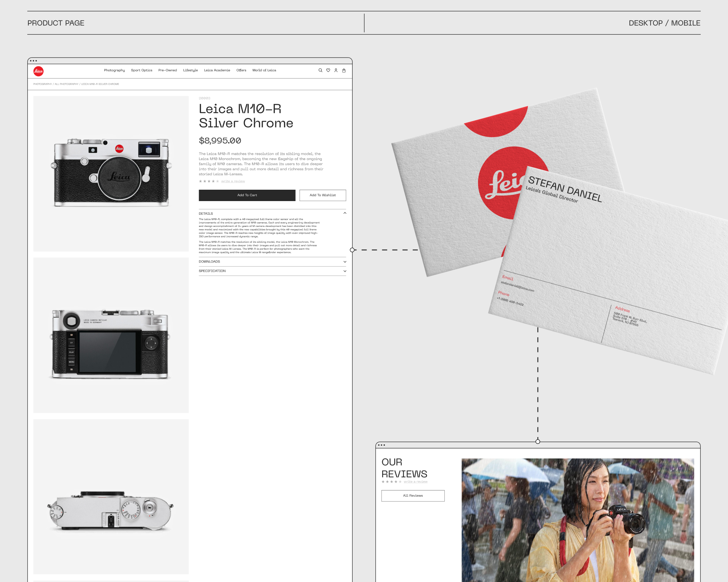
Task: Expand the Specification section
Action: coord(345,271)
